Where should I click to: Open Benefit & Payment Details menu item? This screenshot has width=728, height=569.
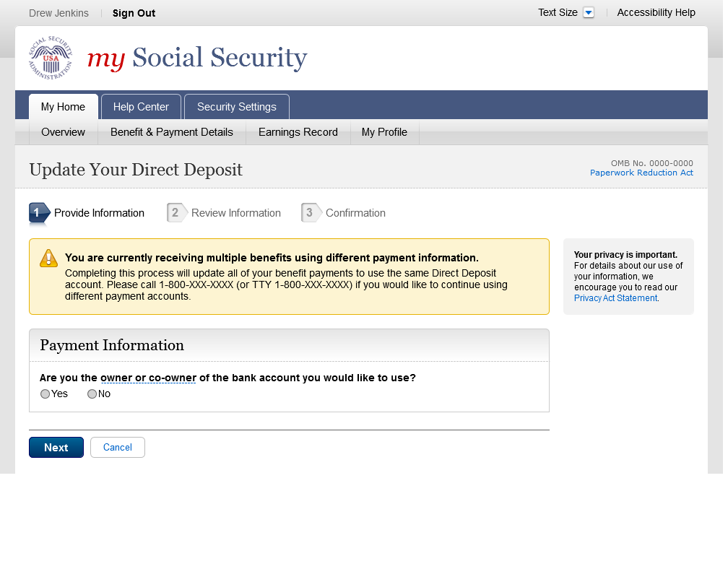point(171,132)
